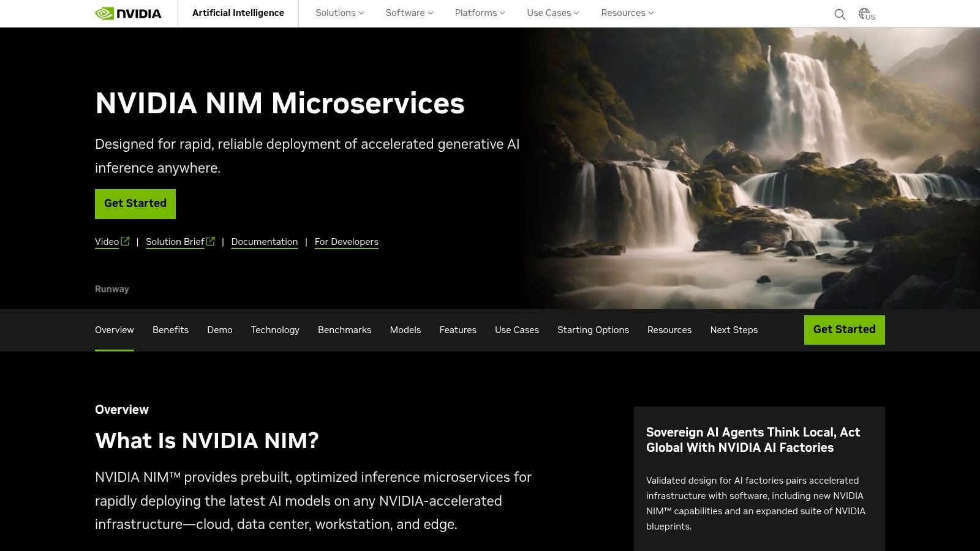This screenshot has height=551, width=980.
Task: Open the Resources dropdown in the header
Action: 627,13
